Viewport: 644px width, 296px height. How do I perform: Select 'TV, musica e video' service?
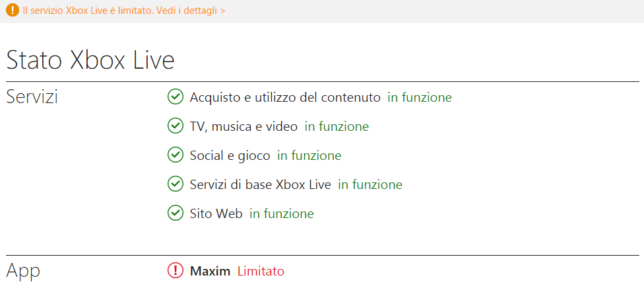pos(243,126)
